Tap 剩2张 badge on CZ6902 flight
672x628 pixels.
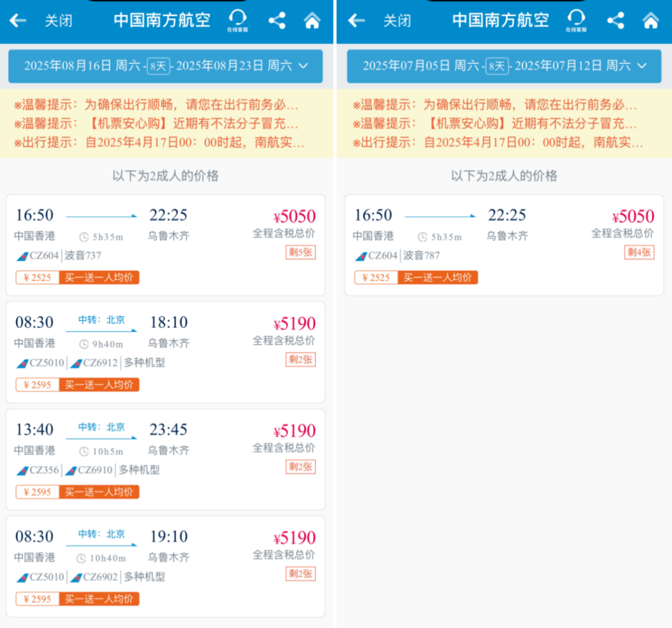(x=301, y=574)
